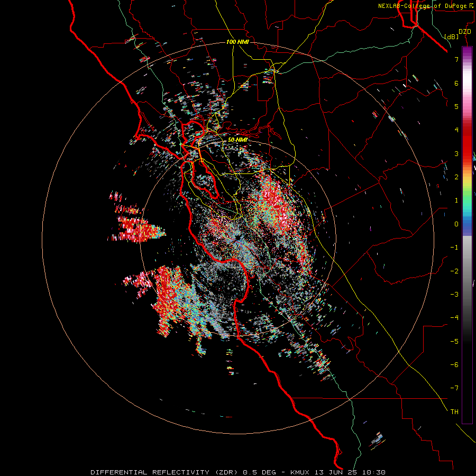
Task: Click the "TH" label on the color scale
Action: (x=454, y=412)
